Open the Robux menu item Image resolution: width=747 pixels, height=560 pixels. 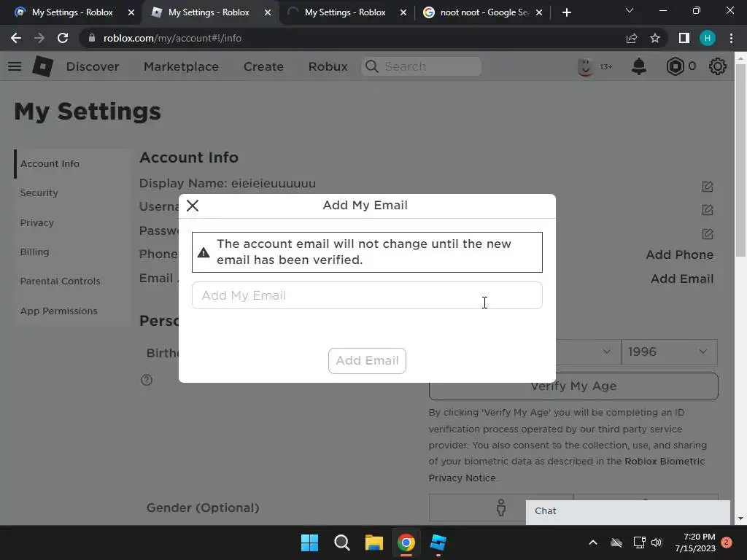(328, 66)
